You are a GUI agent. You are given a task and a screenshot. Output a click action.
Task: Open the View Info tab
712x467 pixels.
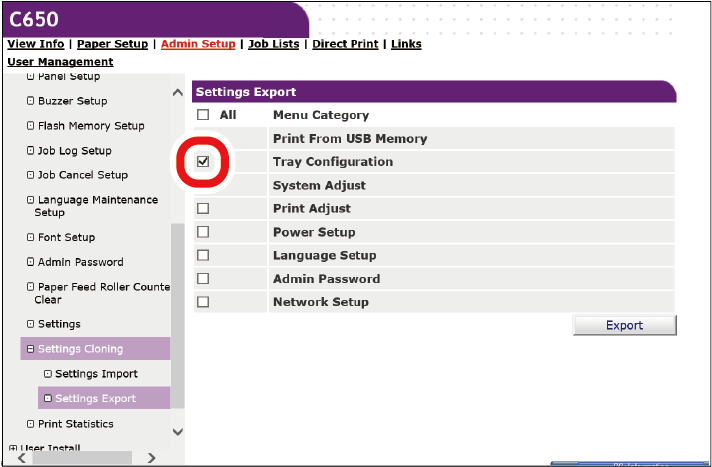(x=36, y=44)
